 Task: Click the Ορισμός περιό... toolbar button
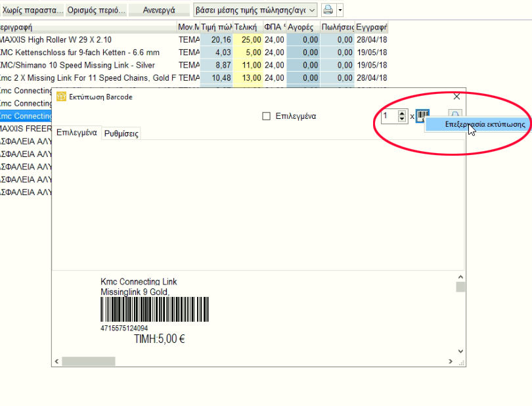coord(96,11)
